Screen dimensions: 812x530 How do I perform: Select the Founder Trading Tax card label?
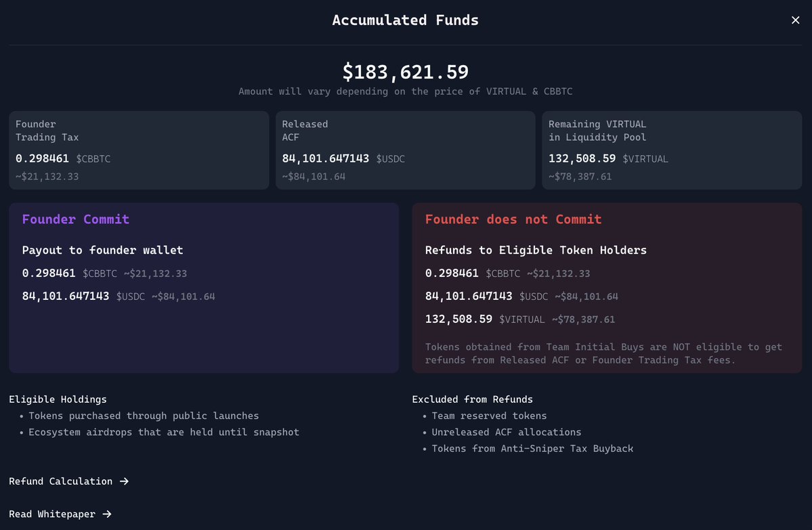[x=47, y=131]
